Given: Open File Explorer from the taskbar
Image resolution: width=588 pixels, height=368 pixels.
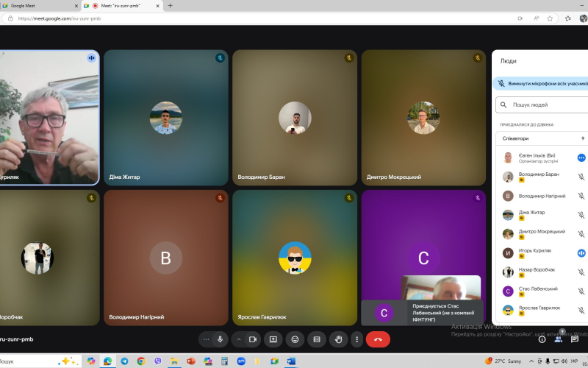Looking at the screenshot, I should (x=174, y=361).
